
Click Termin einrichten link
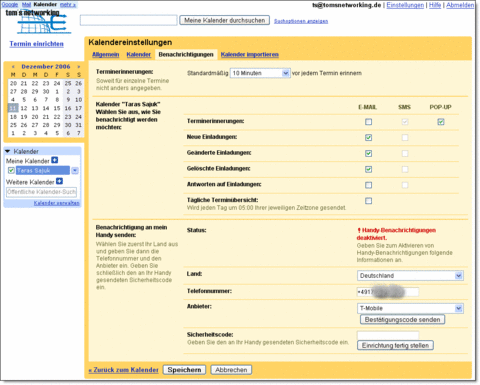click(x=37, y=44)
